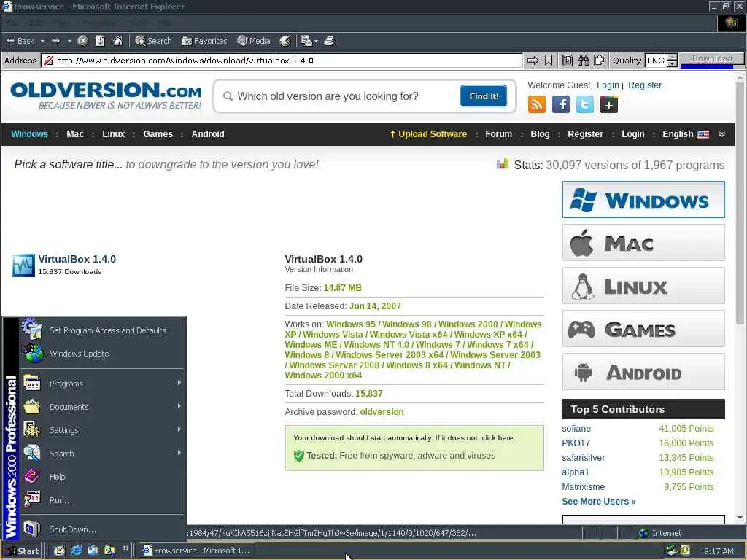Select the Games tab in site navigation
747x560 pixels.
coord(158,134)
